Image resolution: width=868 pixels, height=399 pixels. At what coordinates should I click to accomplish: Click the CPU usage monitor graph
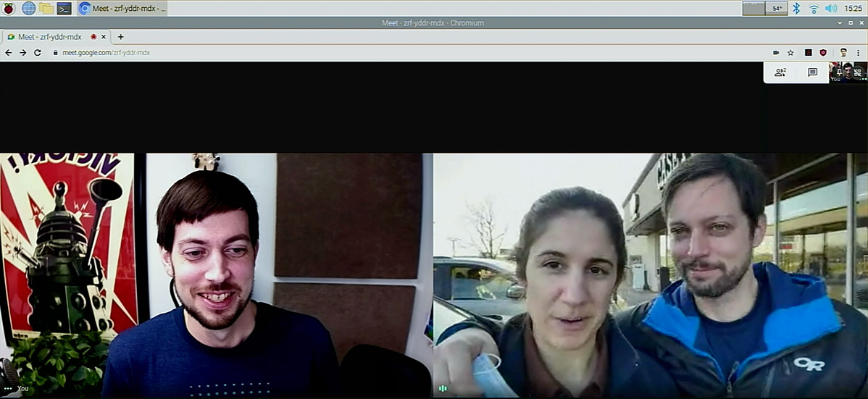coord(754,8)
